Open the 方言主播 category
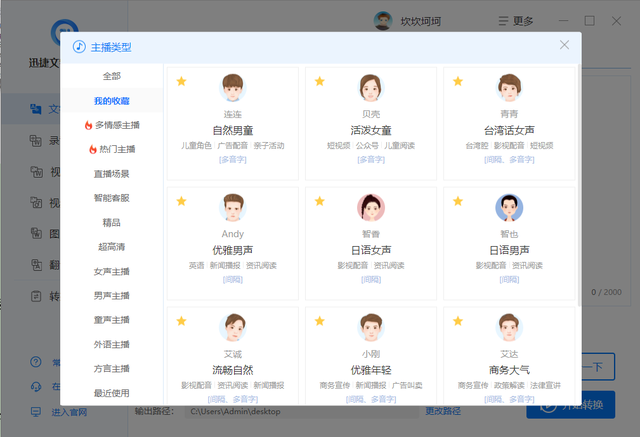Viewport: 640px width, 437px height. 111,368
